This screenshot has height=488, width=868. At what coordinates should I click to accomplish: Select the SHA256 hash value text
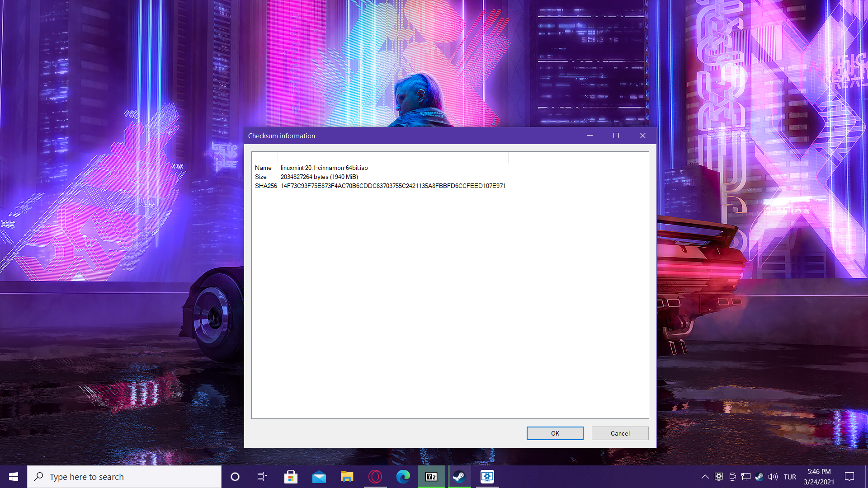pos(393,186)
